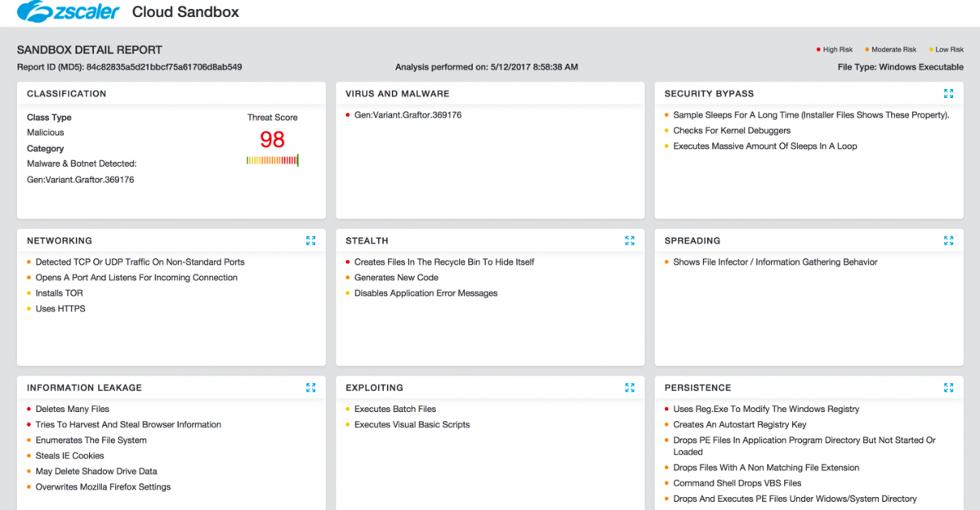Expand the Spreading panel
This screenshot has width=980, height=510.
point(948,241)
